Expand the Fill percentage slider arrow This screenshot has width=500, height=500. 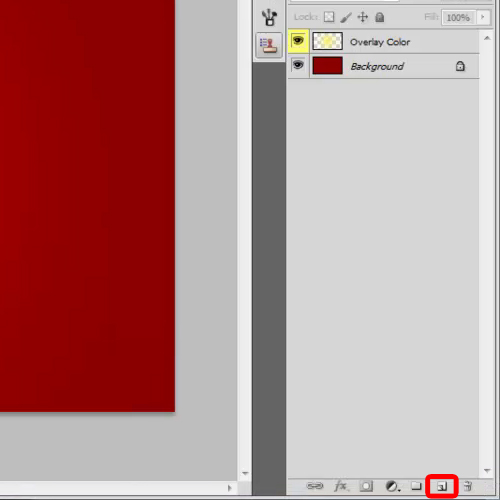click(x=483, y=17)
